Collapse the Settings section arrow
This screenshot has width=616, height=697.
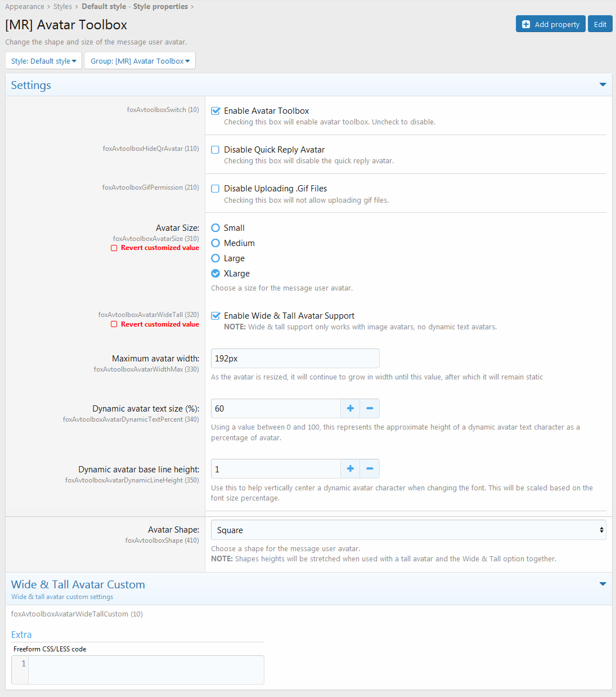click(x=602, y=85)
